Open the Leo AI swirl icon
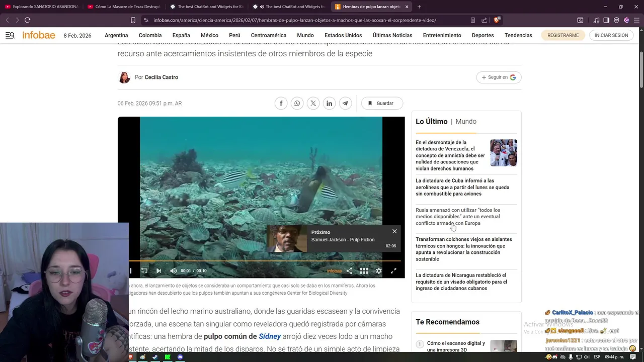The width and height of the screenshot is (644, 362). pyautogui.click(x=626, y=20)
